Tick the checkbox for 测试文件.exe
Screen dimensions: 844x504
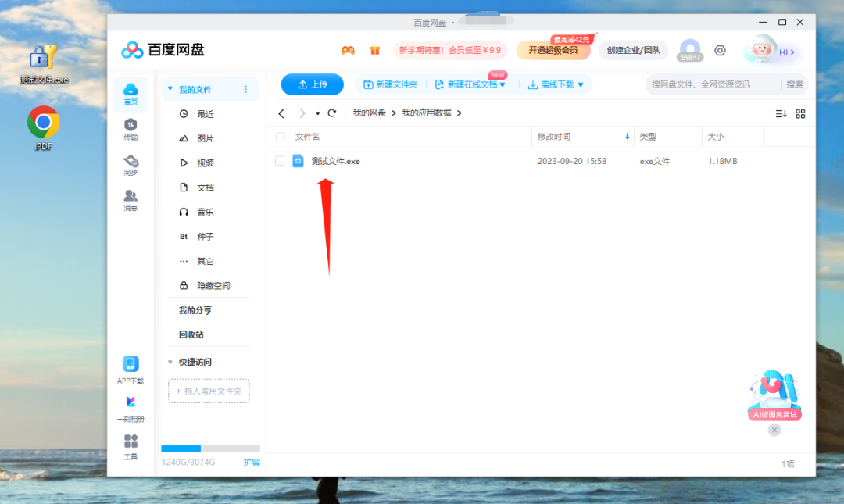tap(279, 161)
